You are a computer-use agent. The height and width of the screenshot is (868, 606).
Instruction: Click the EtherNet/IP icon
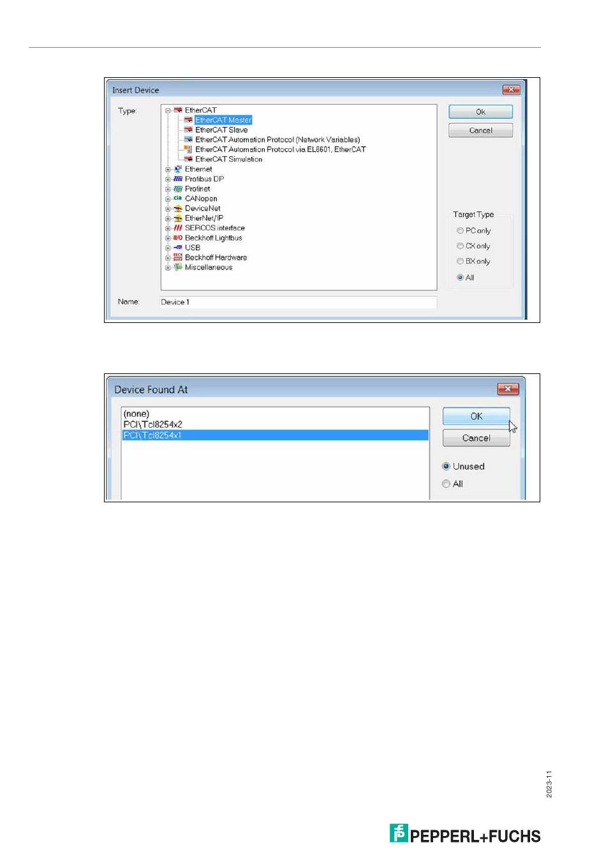pyautogui.click(x=178, y=218)
